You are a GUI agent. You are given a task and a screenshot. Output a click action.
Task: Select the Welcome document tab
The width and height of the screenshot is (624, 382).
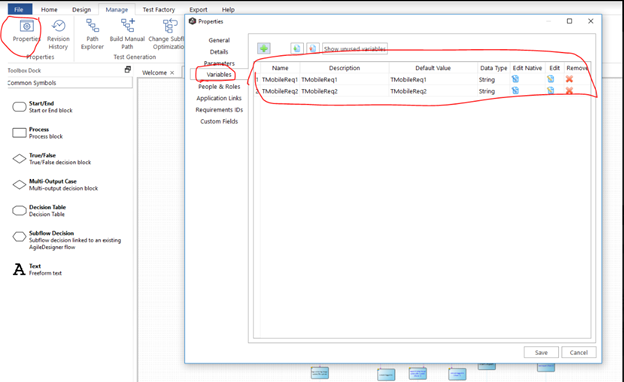click(154, 72)
